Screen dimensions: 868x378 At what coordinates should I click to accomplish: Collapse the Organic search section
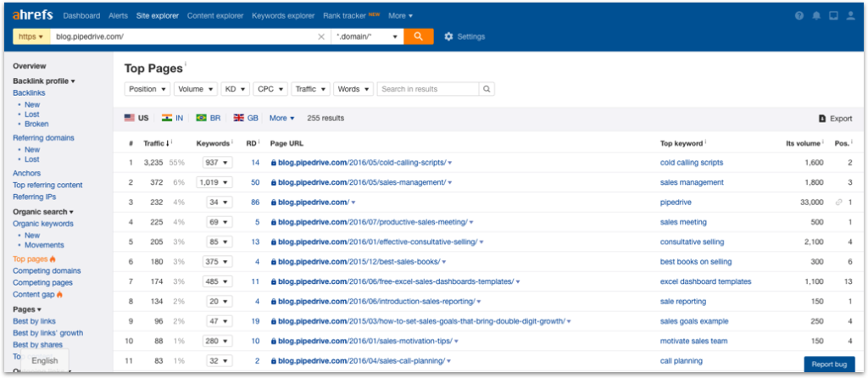43,212
